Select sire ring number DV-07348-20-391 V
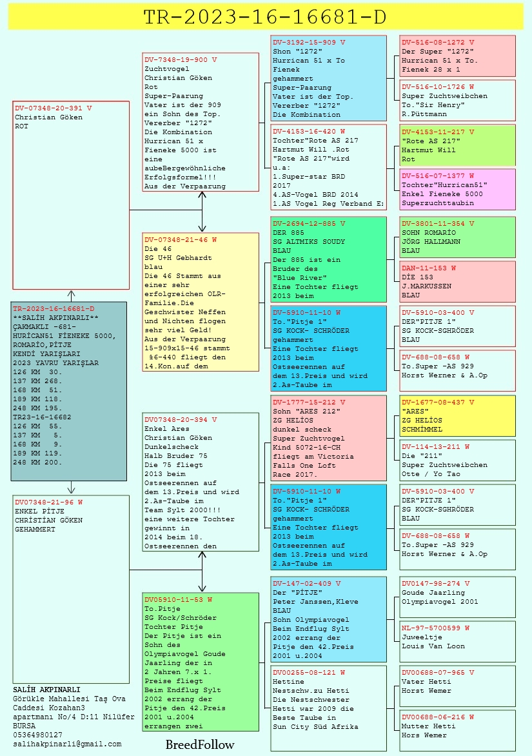Screen dimensions: 532x756 click(53, 108)
